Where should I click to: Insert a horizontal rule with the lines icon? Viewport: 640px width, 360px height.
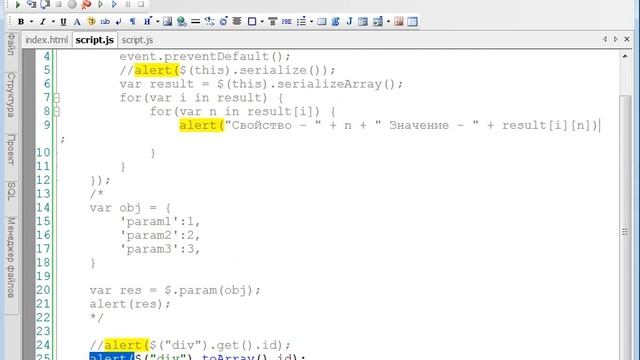tap(196, 21)
